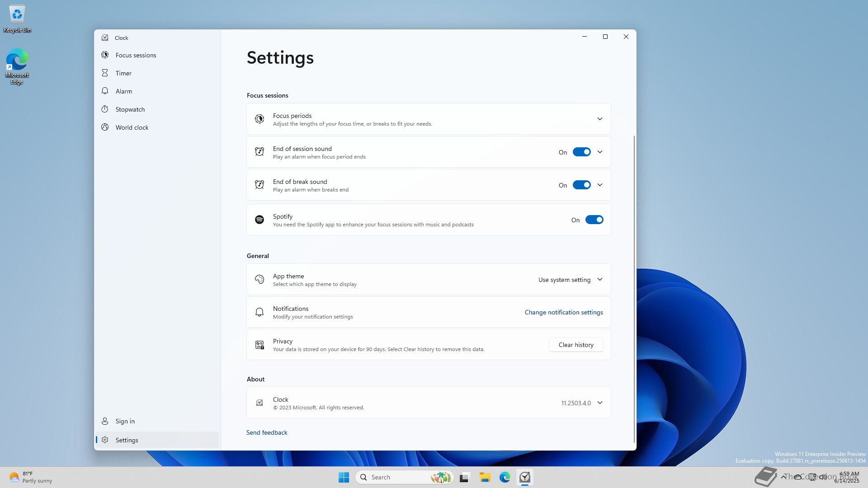Click the Sign in person icon
This screenshot has height=488, width=868.
click(x=105, y=421)
